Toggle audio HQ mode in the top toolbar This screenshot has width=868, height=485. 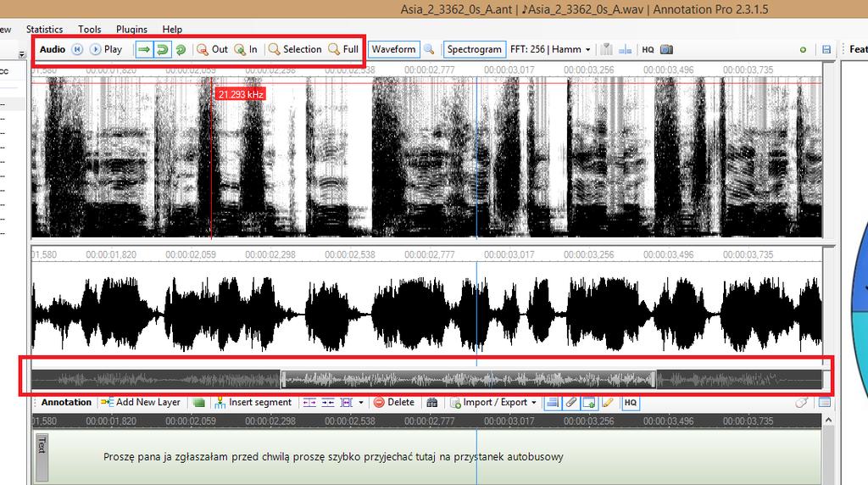648,49
